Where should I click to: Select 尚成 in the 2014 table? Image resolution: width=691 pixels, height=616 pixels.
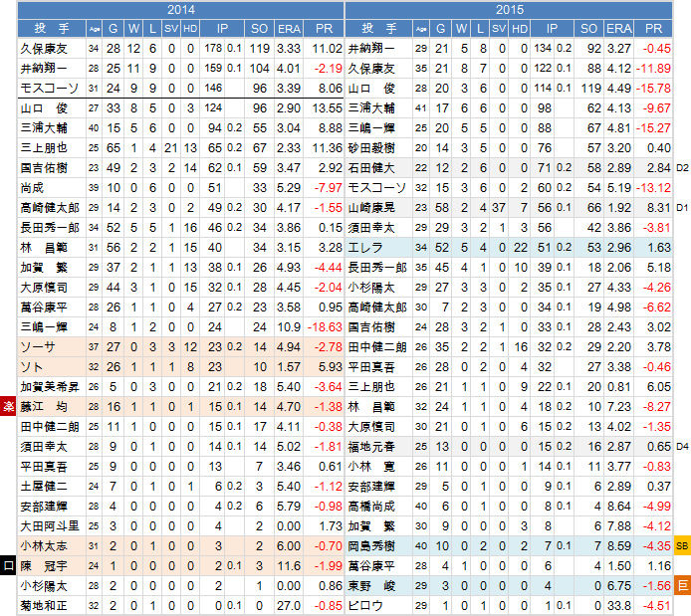pos(32,187)
